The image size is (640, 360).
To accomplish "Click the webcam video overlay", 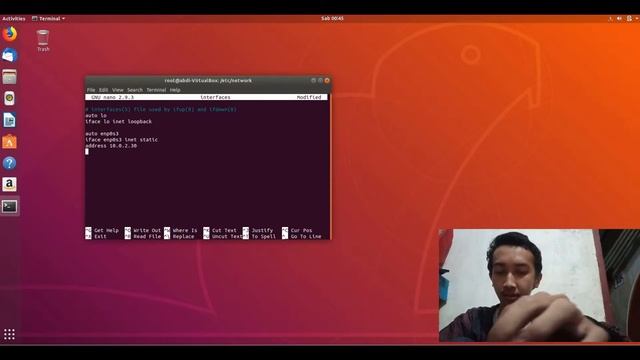I will [539, 285].
